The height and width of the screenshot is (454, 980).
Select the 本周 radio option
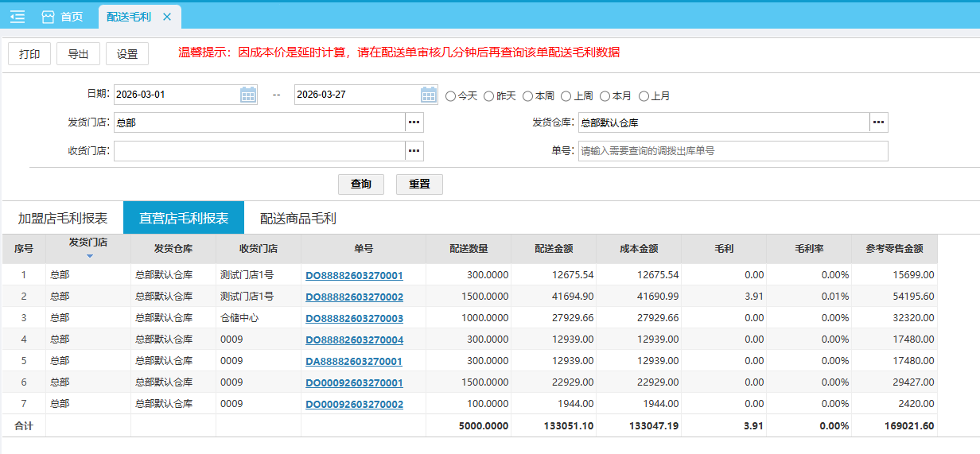click(528, 96)
